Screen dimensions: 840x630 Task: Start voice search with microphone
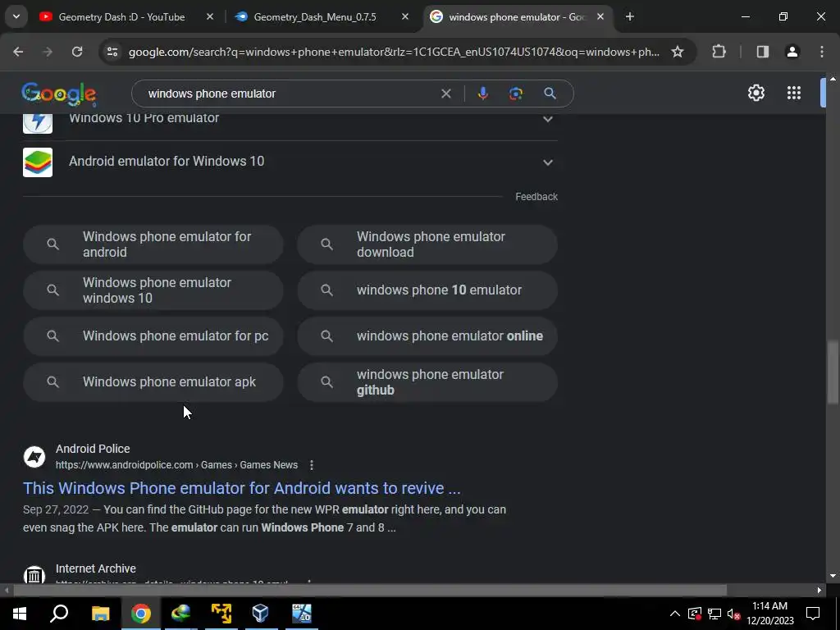click(482, 94)
